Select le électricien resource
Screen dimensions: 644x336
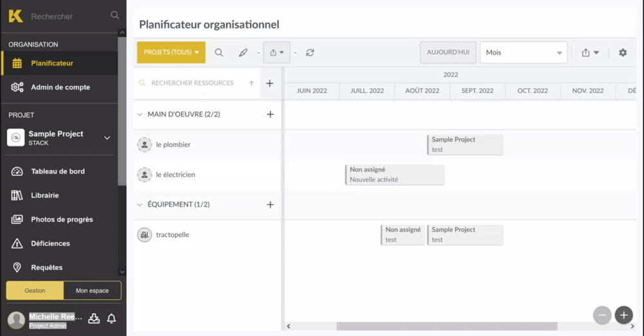pyautogui.click(x=175, y=174)
